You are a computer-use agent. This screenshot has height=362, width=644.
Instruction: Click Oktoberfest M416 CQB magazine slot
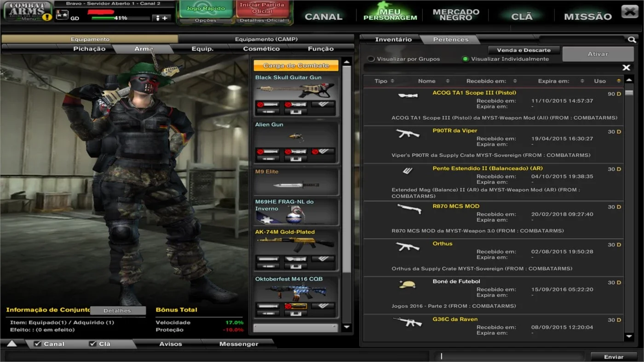pyautogui.click(x=323, y=306)
